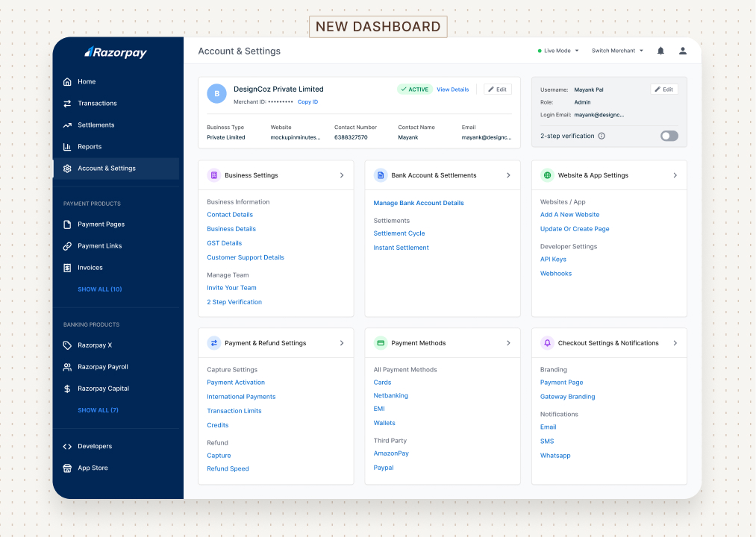Open Transactions in sidebar
This screenshot has height=537, width=756.
click(x=116, y=103)
